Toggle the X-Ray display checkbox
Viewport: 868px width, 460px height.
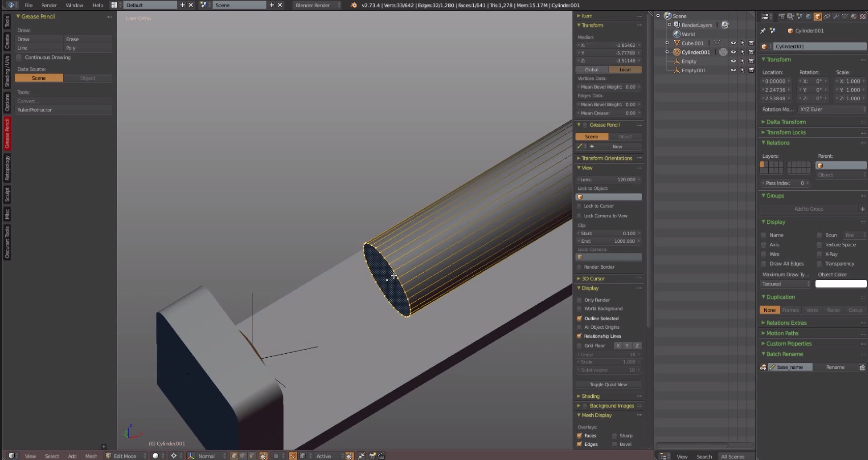819,254
